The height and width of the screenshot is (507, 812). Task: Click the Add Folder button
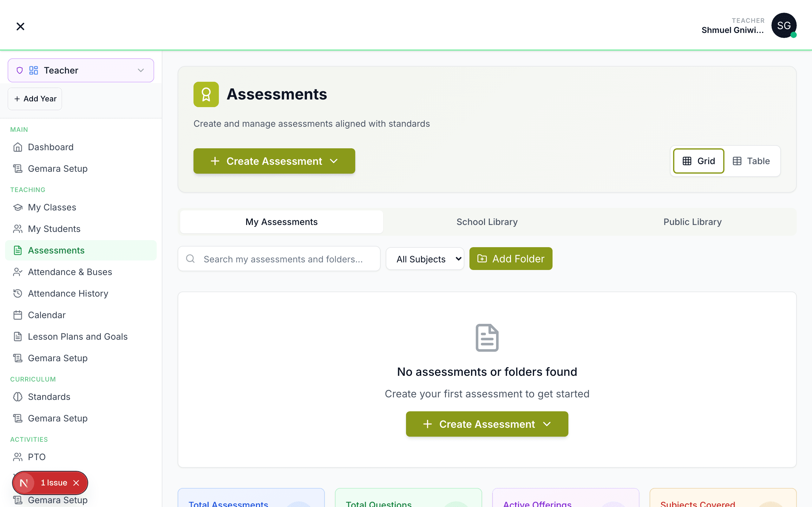coord(511,259)
